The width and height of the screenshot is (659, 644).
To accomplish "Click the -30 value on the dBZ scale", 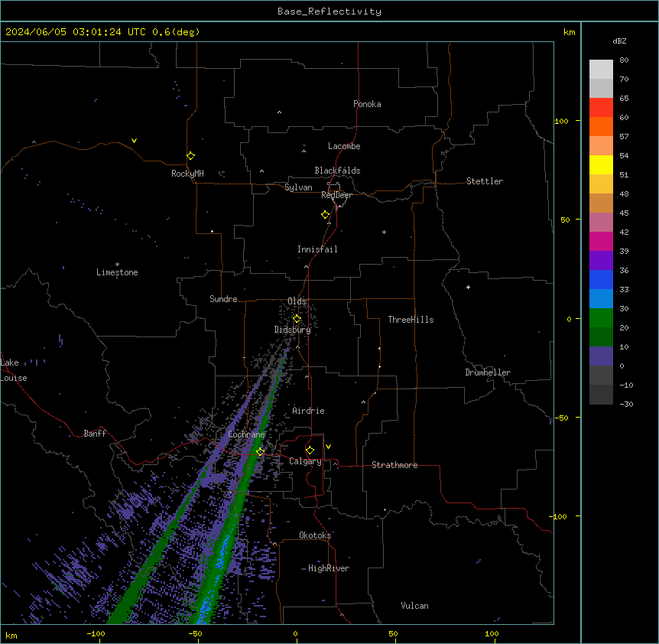I will click(626, 404).
